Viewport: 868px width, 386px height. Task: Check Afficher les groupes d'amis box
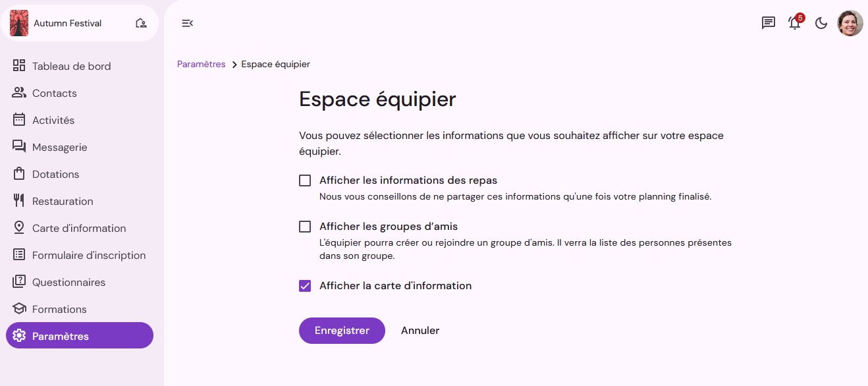click(x=305, y=227)
